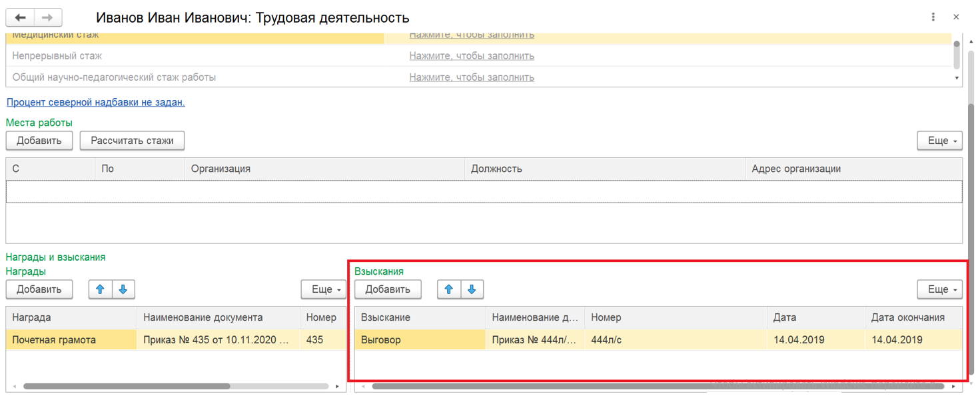Open Еще dropdown in Места работы
The height and width of the screenshot is (398, 980).
939,141
